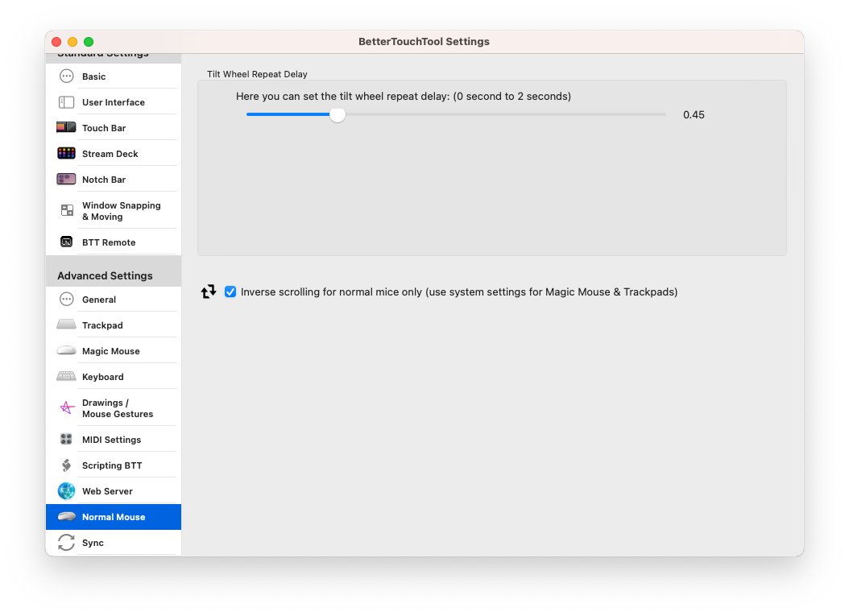Click the Stream Deck colorful grid icon
The height and width of the screenshot is (616, 849).
[x=67, y=153]
